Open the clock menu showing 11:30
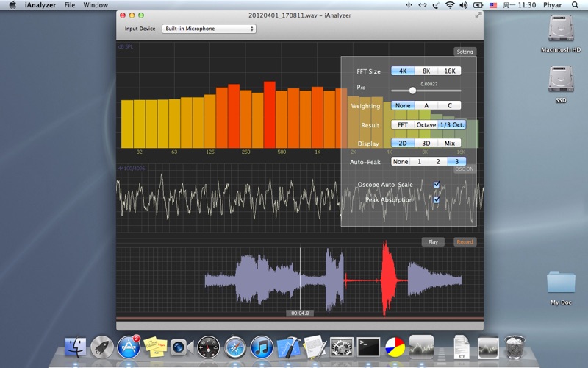Screen dimensions: 588x368 (x=520, y=5)
